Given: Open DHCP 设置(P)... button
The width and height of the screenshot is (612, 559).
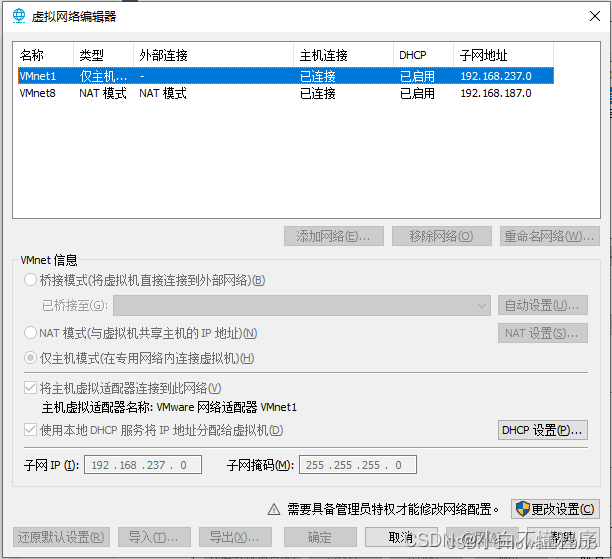Looking at the screenshot, I should coord(543,430).
